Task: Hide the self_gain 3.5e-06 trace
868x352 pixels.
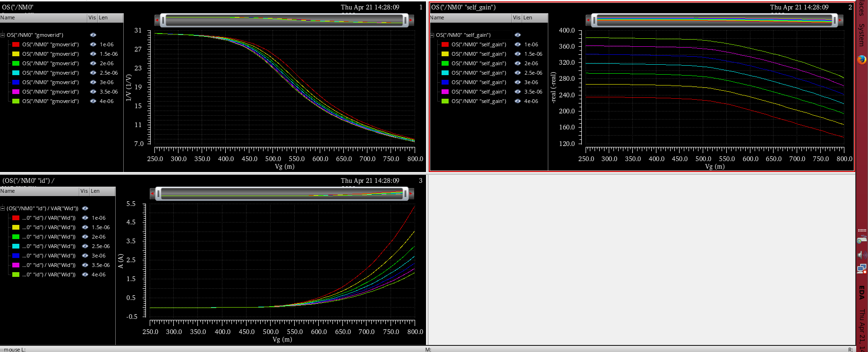Action: [x=518, y=92]
